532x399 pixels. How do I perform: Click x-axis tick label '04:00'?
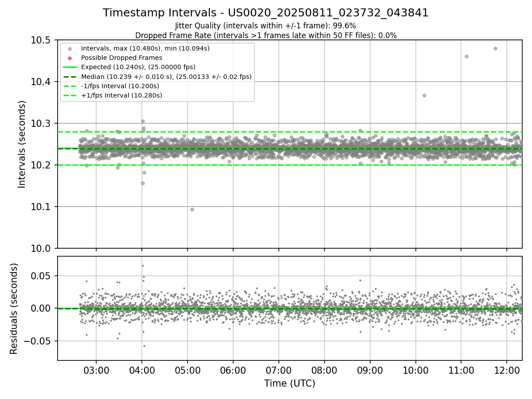click(142, 370)
